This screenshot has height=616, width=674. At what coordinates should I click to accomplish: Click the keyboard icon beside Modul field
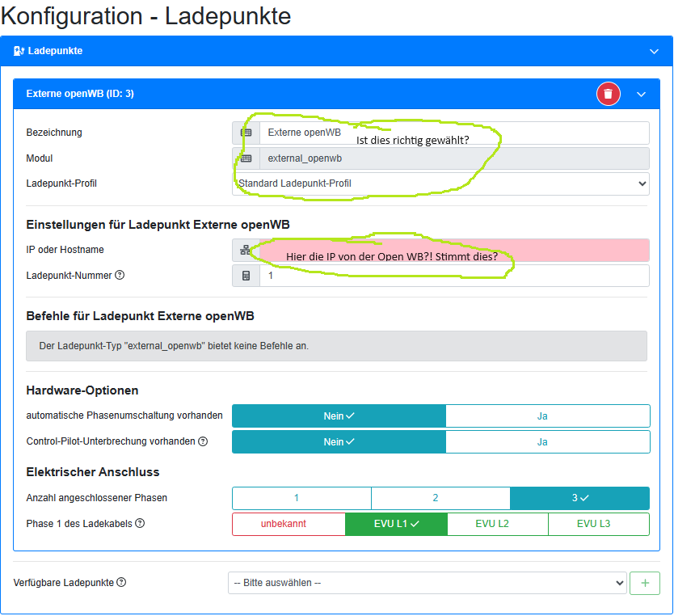pyautogui.click(x=246, y=158)
